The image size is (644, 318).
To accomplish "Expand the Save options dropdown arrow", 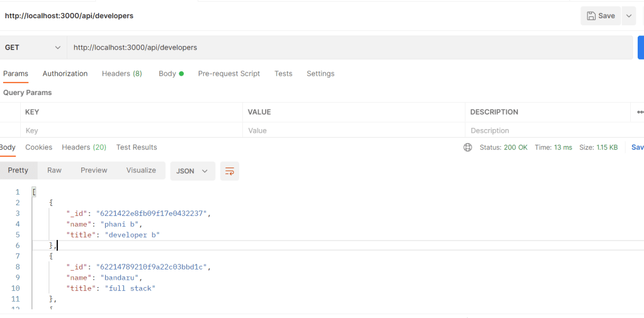I will click(x=629, y=16).
